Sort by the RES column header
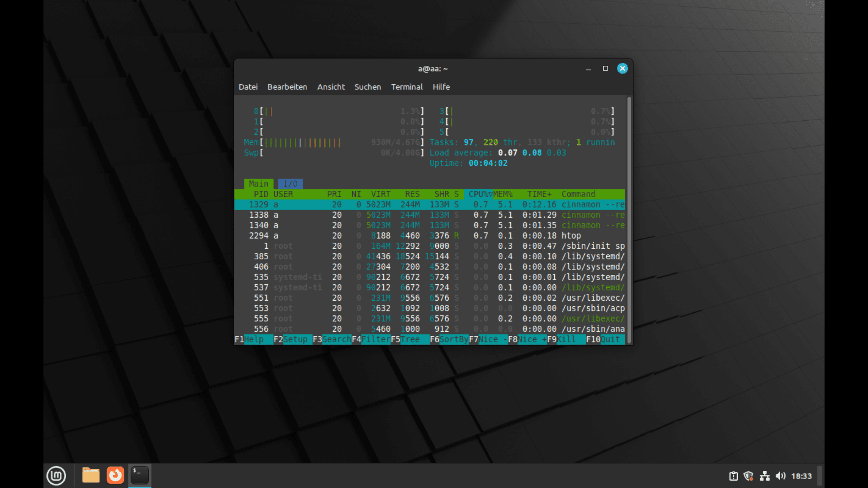The height and width of the screenshot is (488, 868). coord(412,194)
